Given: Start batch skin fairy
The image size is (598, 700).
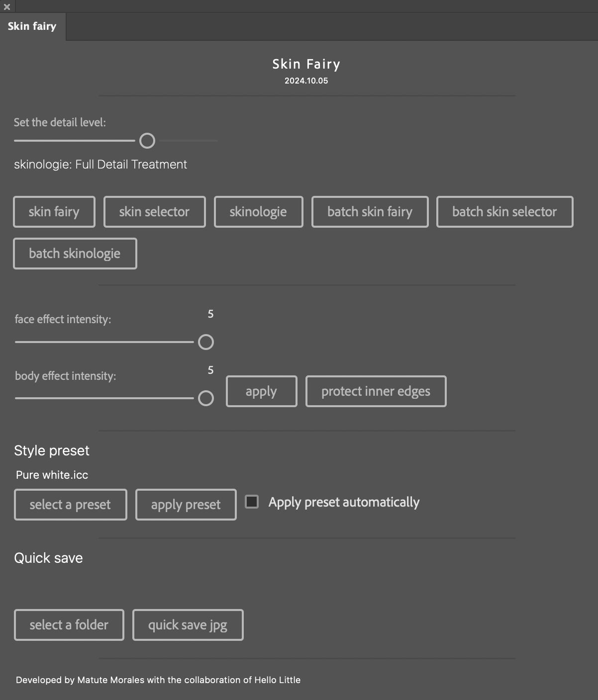Looking at the screenshot, I should [x=370, y=212].
